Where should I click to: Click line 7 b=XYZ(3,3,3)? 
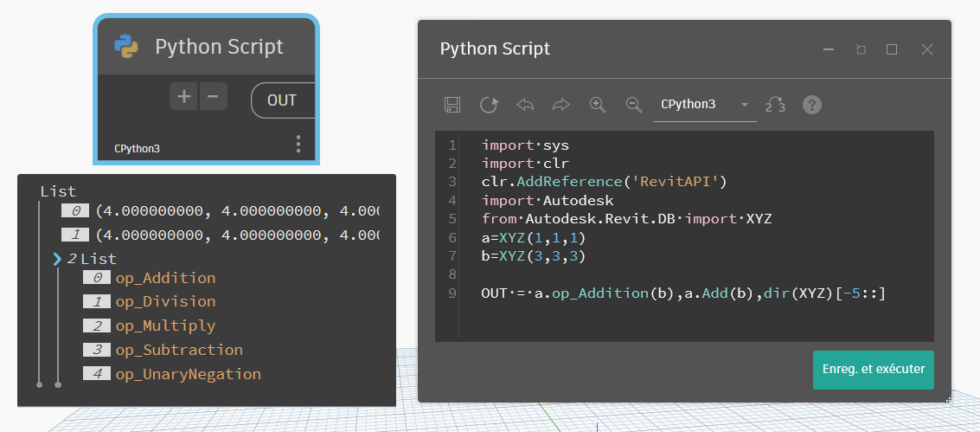535,256
